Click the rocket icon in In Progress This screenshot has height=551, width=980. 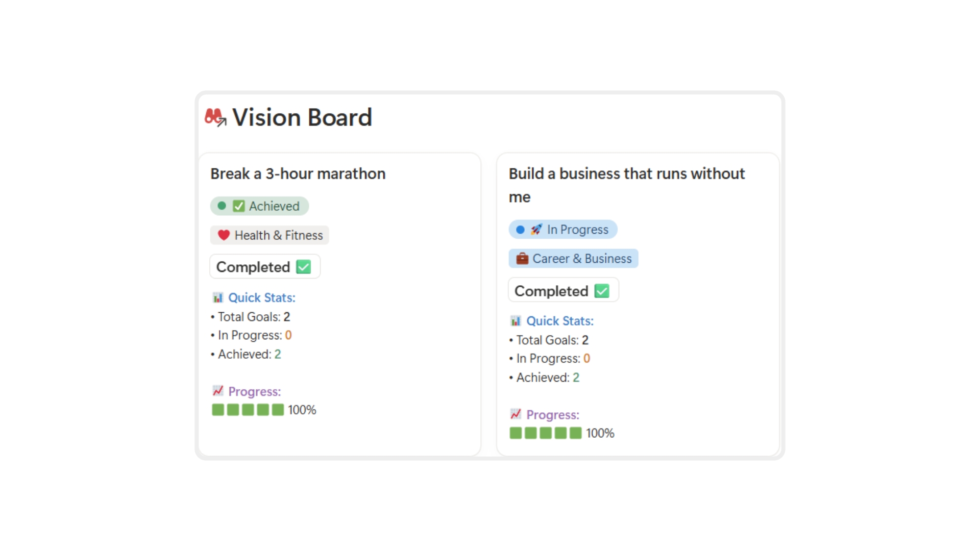pyautogui.click(x=536, y=230)
